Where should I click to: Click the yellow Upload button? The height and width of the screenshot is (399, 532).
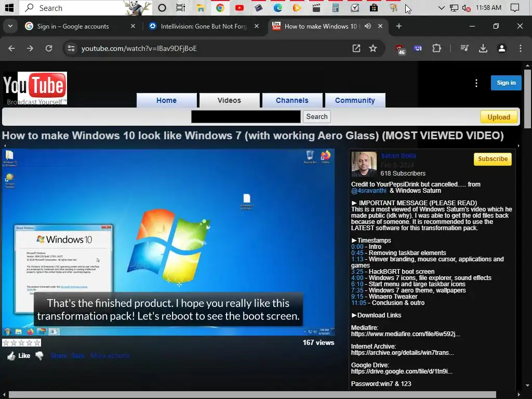[499, 117]
